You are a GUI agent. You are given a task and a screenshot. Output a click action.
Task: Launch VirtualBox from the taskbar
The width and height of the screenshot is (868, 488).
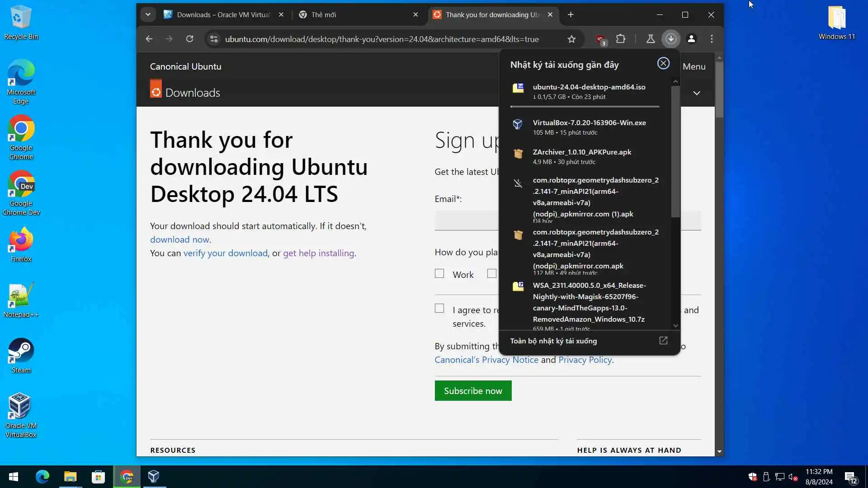154,476
